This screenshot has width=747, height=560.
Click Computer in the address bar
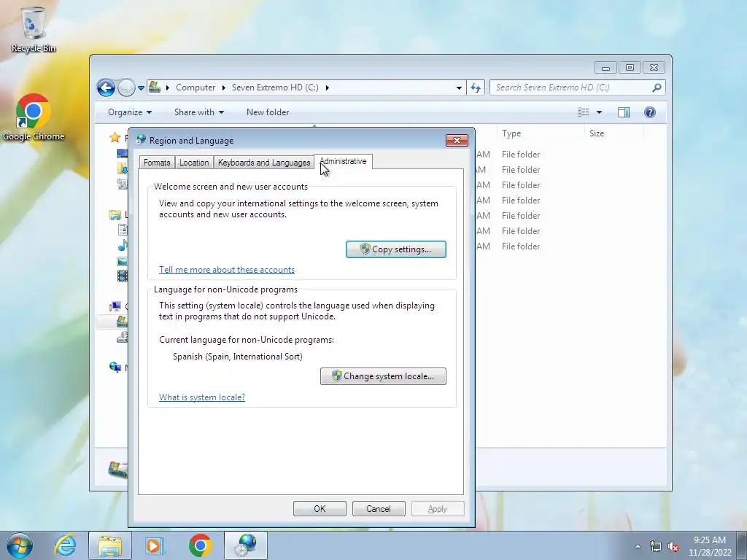coord(196,87)
